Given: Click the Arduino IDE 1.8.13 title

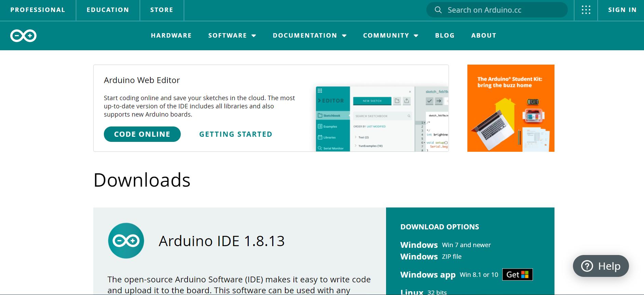Looking at the screenshot, I should [222, 241].
